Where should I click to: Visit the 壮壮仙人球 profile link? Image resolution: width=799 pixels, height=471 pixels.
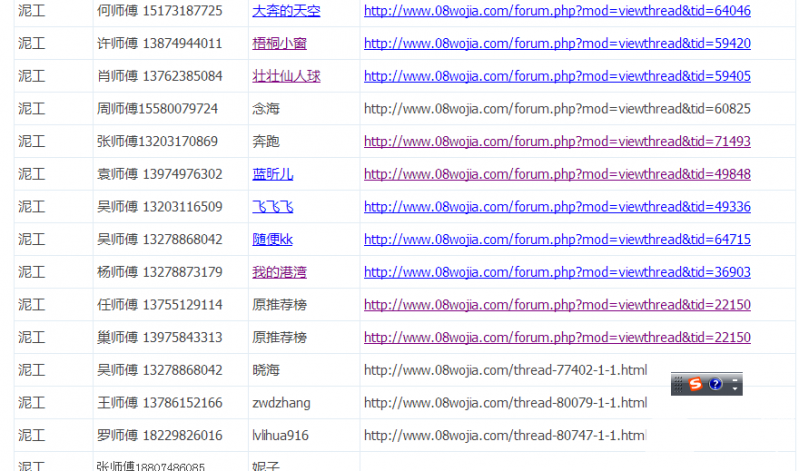point(286,76)
